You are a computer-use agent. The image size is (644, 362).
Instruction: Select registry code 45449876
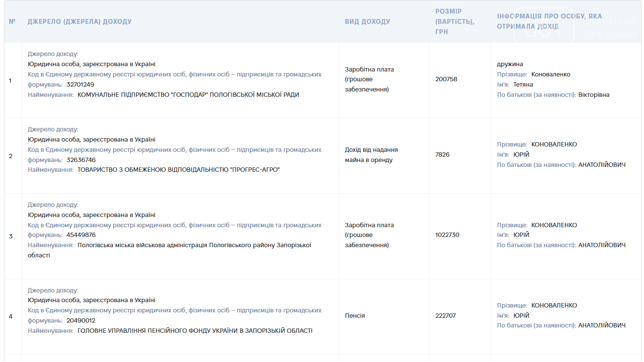click(81, 235)
